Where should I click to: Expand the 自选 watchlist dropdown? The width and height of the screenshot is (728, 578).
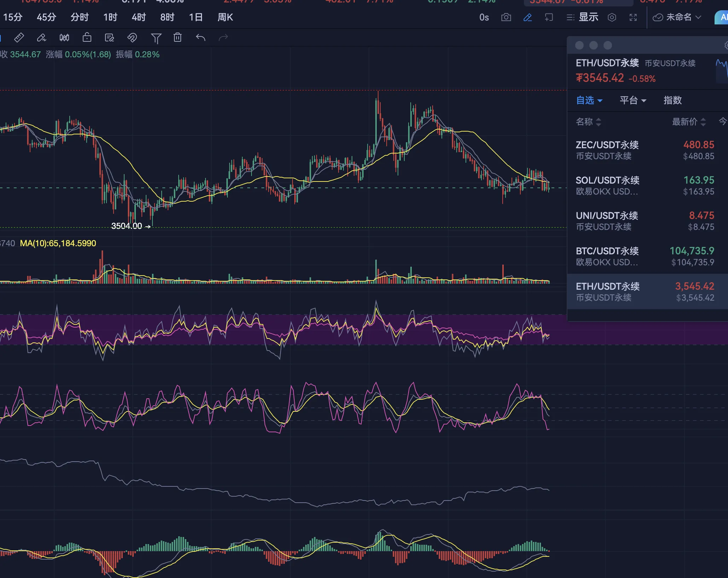pos(589,100)
